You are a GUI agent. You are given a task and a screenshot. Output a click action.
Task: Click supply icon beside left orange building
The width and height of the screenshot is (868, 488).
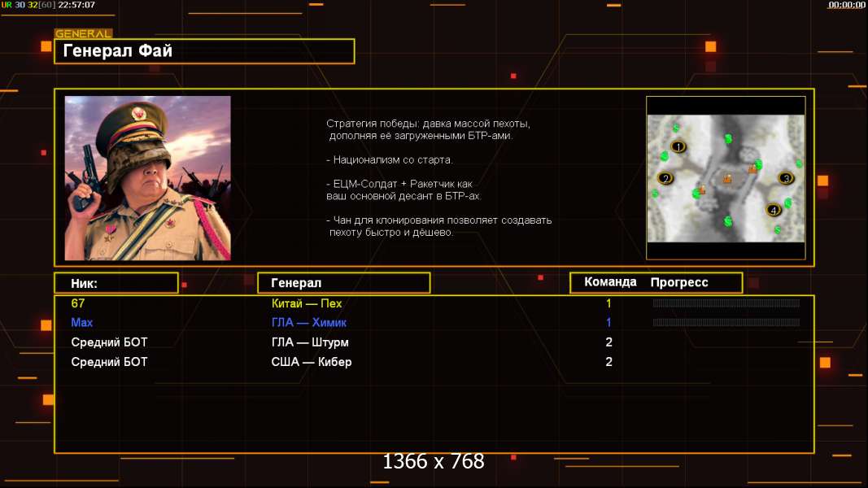pyautogui.click(x=696, y=193)
